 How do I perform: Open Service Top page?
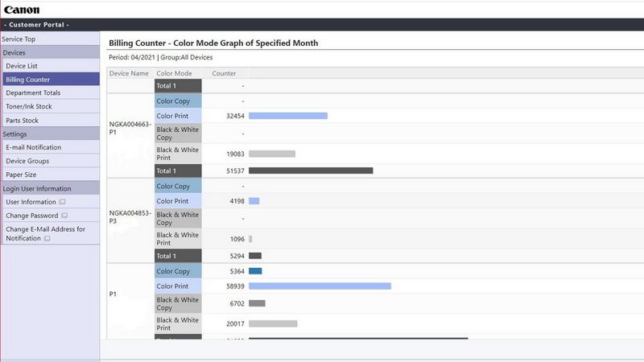[x=19, y=39]
